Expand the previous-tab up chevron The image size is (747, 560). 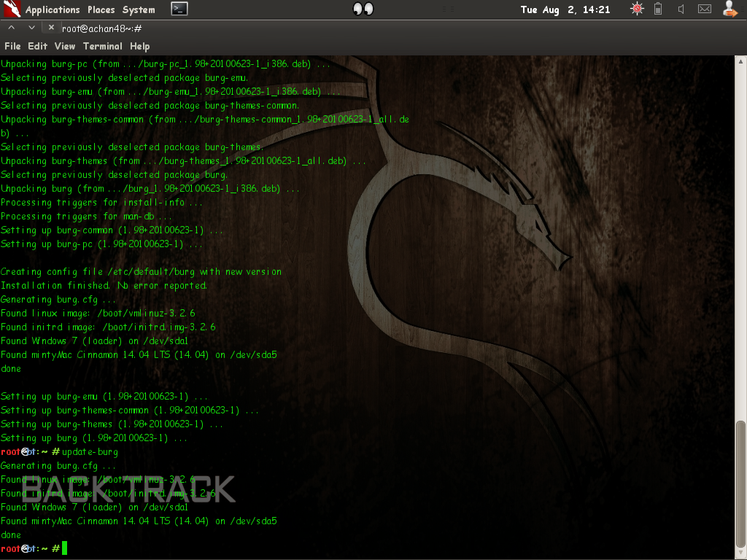pos(10,26)
